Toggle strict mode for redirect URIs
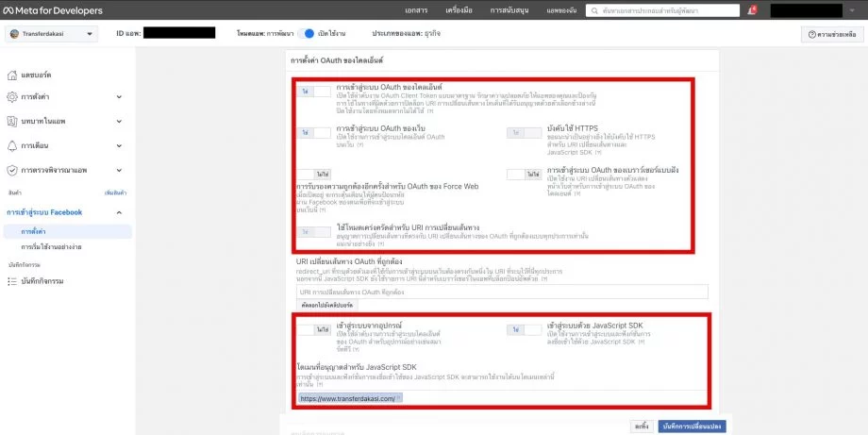This screenshot has height=435, width=868. click(313, 232)
